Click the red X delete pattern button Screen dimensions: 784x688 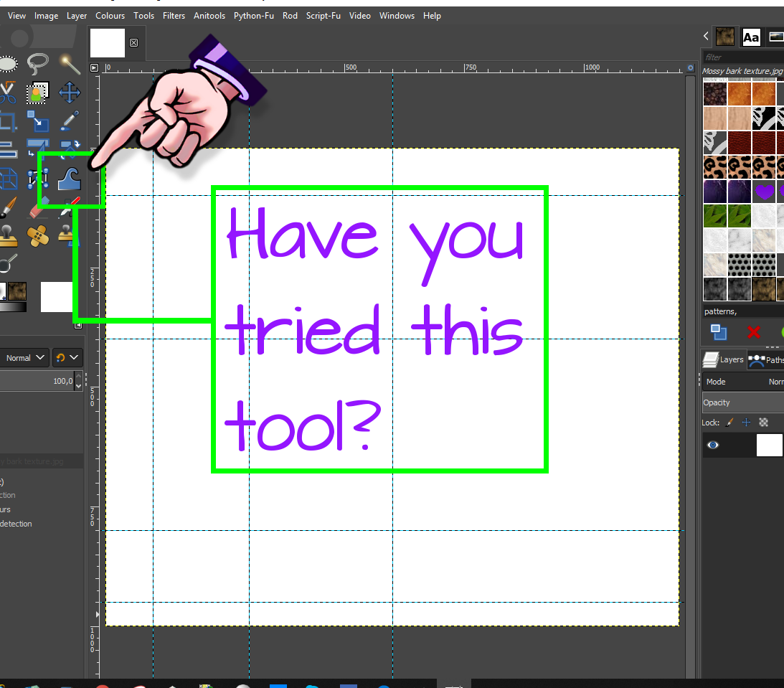[x=753, y=332]
